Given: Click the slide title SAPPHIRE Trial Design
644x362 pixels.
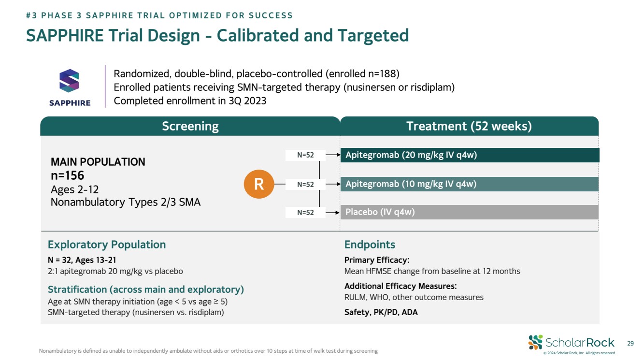Looking at the screenshot, I should pos(217,35).
